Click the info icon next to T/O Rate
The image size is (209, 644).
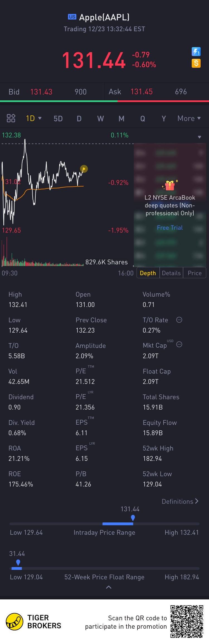click(179, 320)
